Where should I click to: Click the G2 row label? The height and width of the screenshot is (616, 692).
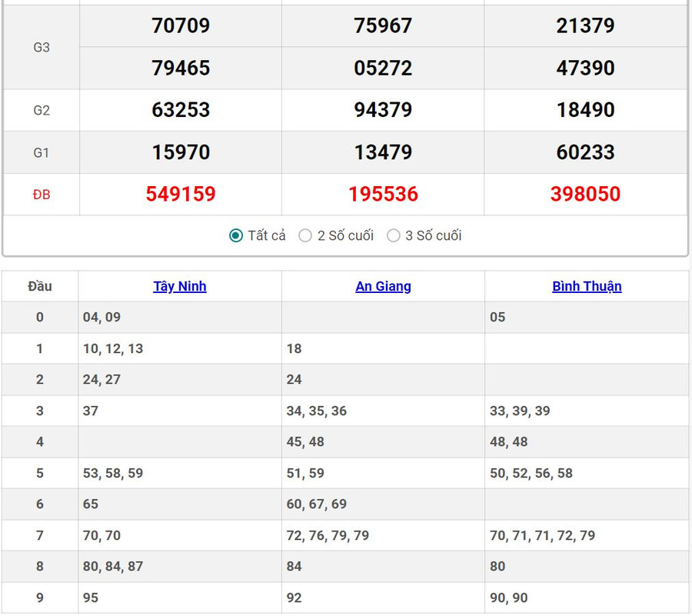point(42,110)
